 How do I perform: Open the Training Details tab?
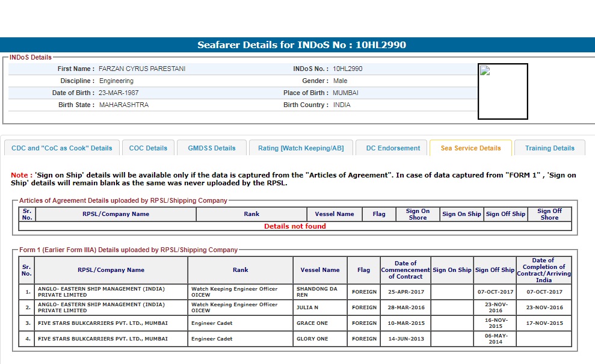[549, 148]
